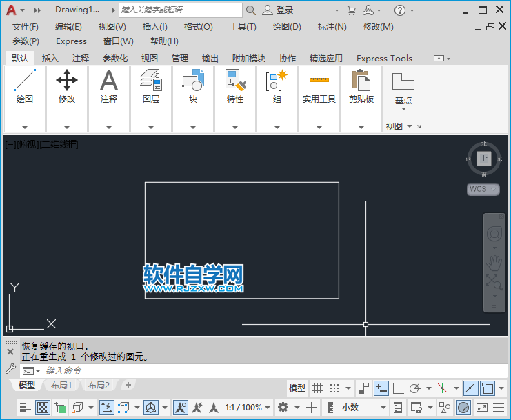Switch to the Express Tools ribbon tab

click(x=384, y=59)
